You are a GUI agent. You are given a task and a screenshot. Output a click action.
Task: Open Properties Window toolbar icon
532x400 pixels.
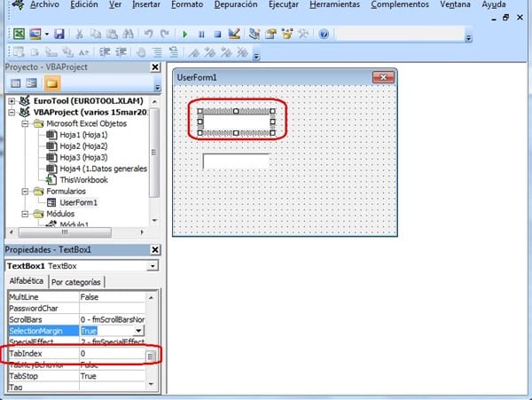270,34
